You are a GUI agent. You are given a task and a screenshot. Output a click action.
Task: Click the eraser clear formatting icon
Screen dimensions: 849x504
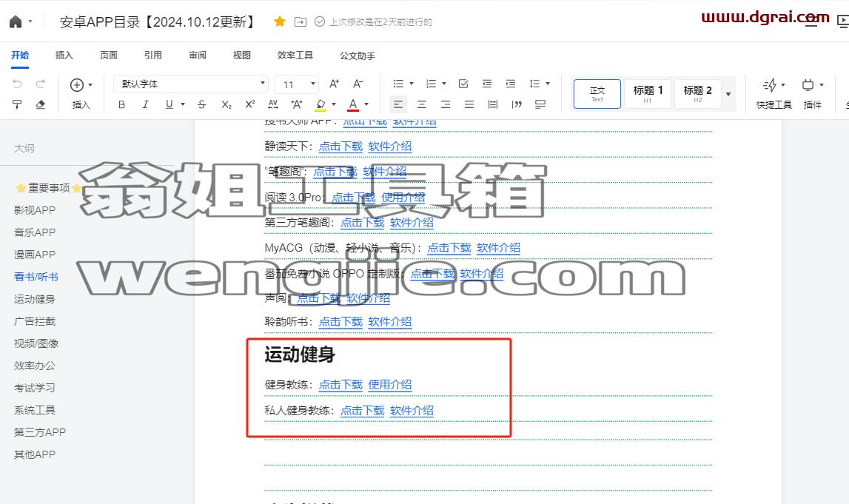click(x=41, y=104)
